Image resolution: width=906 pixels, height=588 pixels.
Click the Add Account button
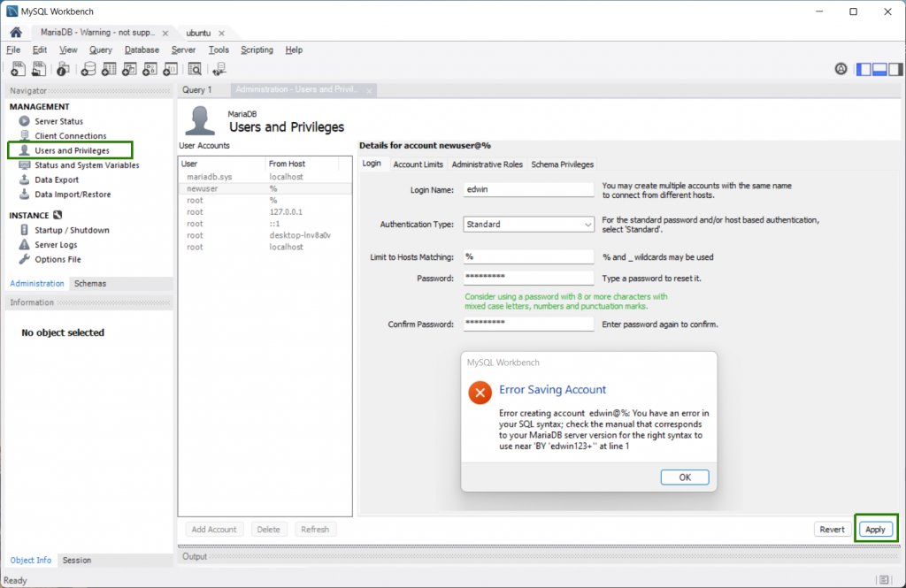click(214, 529)
